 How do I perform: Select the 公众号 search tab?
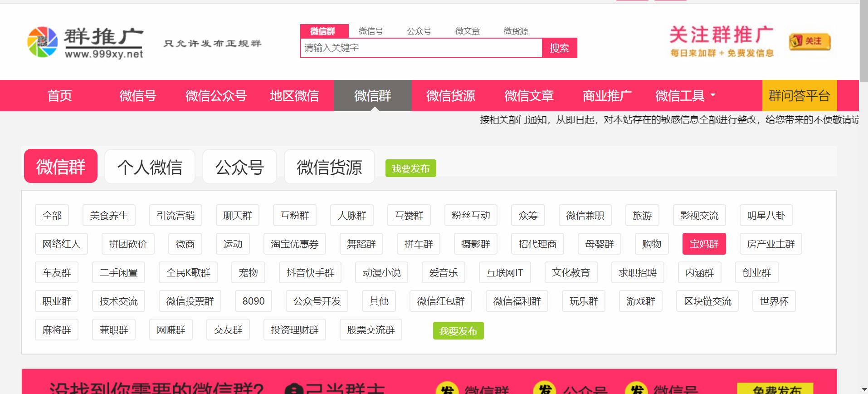(419, 31)
